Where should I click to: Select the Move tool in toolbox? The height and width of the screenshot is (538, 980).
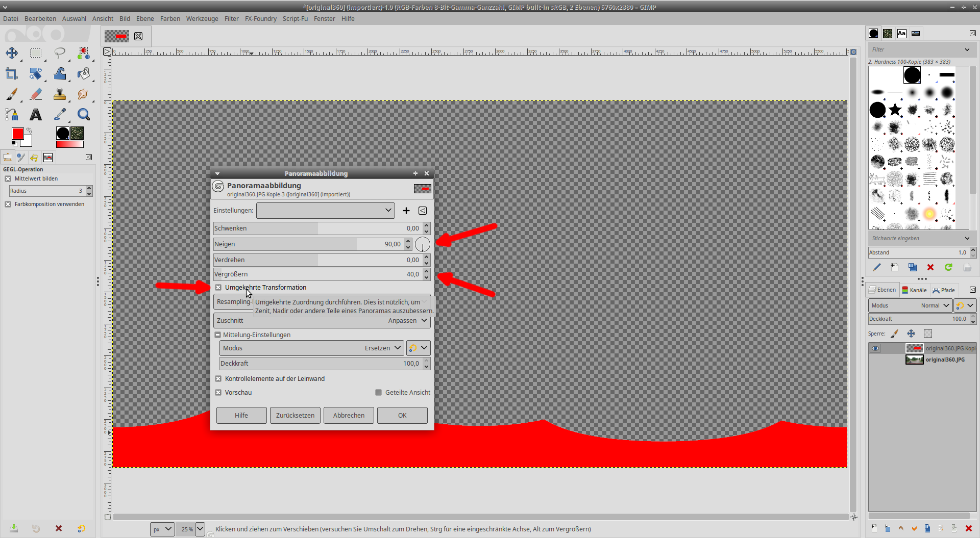[x=12, y=53]
